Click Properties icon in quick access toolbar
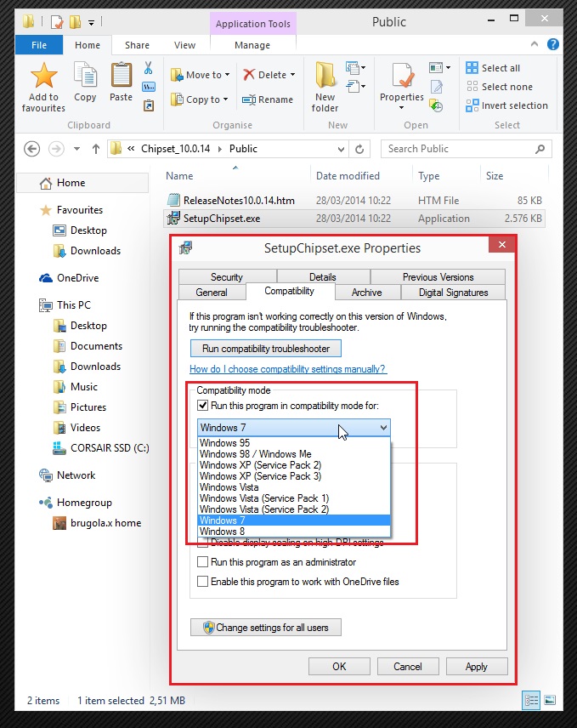 point(57,22)
